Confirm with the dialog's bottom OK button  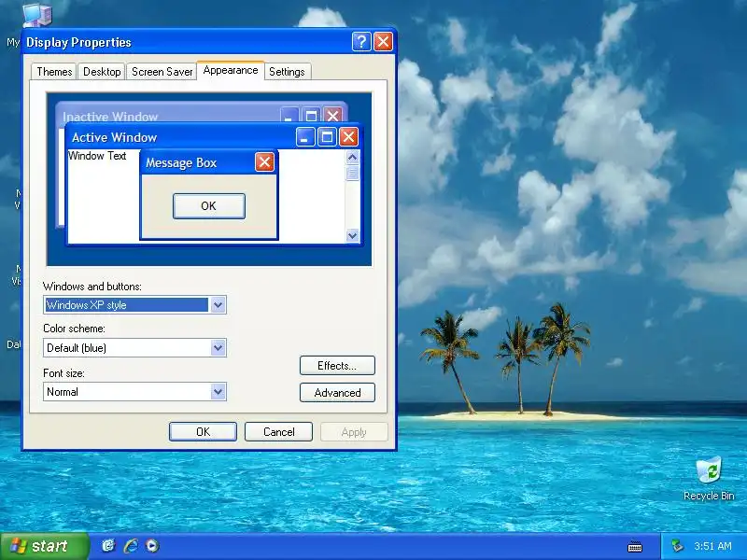click(203, 432)
